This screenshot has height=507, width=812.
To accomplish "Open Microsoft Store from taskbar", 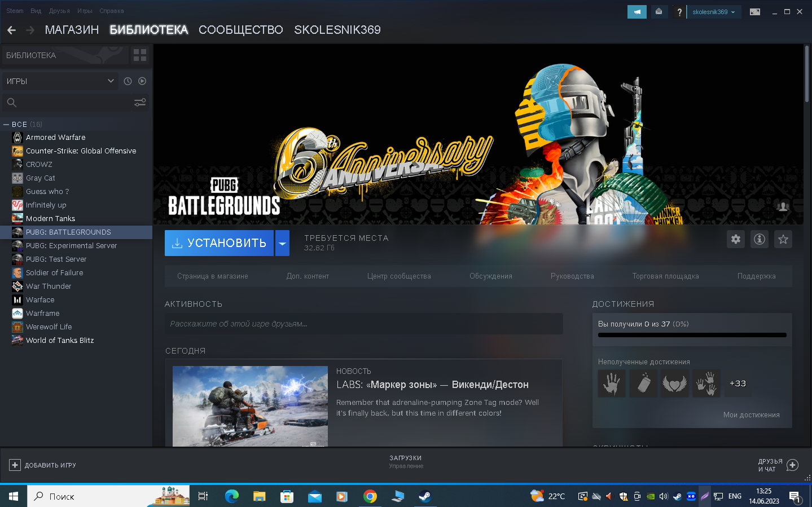I will (x=287, y=496).
